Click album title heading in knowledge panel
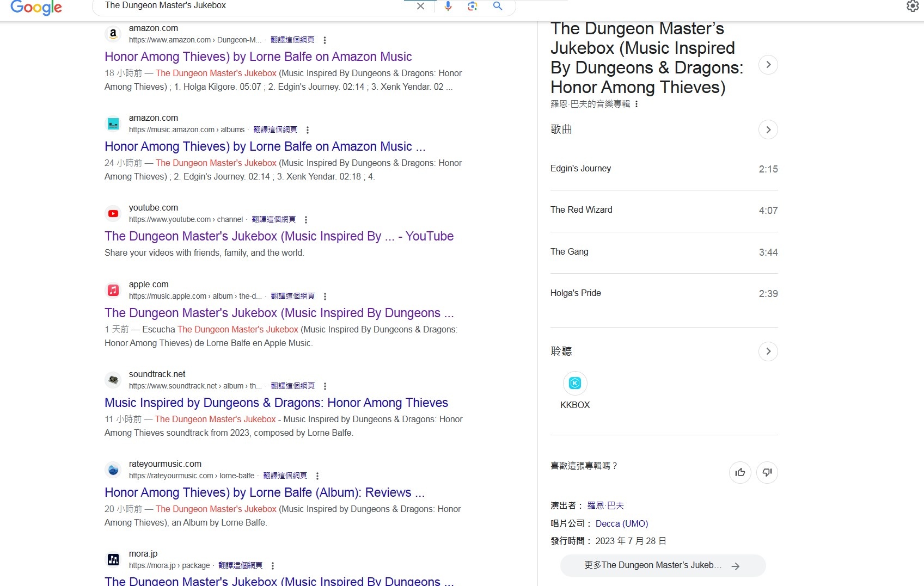This screenshot has height=586, width=924. 647,58
